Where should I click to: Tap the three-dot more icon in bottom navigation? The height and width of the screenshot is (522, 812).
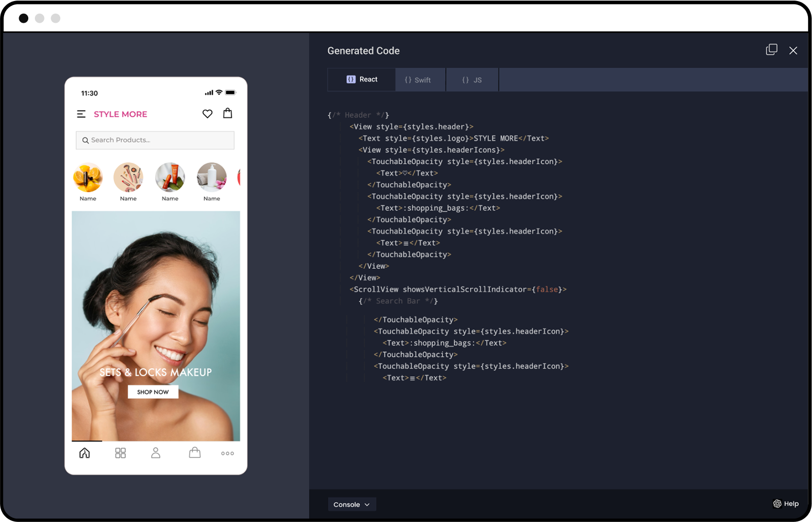(227, 453)
